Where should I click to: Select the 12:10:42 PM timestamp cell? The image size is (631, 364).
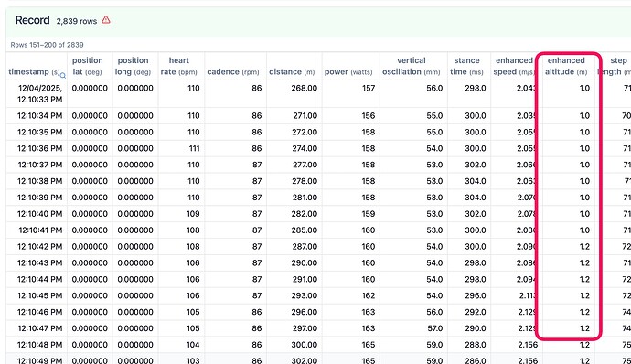tap(40, 246)
